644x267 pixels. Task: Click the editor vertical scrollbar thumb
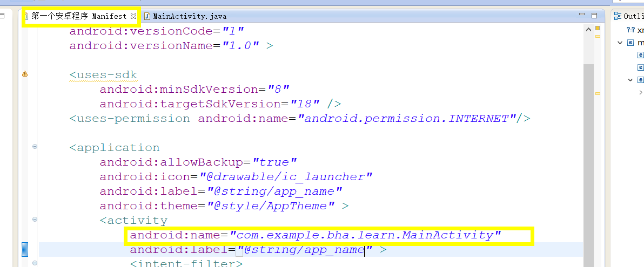(x=588, y=165)
